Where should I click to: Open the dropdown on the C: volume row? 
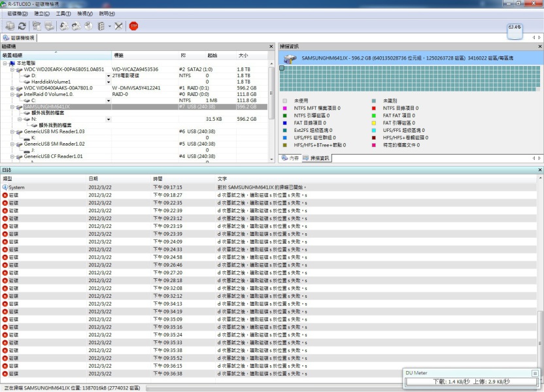(109, 101)
